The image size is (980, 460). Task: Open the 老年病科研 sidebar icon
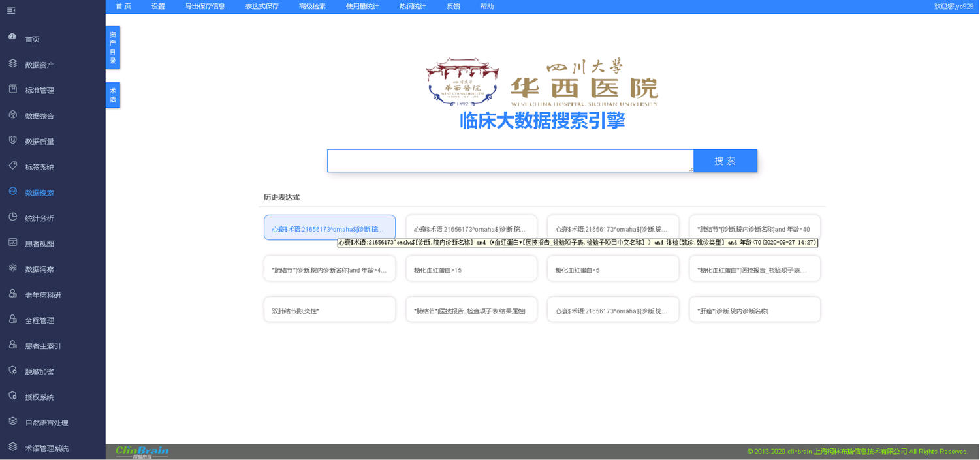click(12, 294)
